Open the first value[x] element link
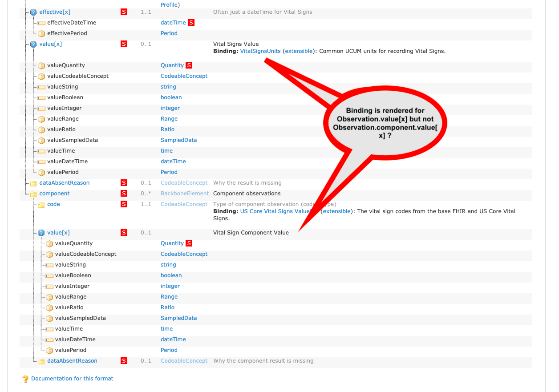The image size is (559, 392). click(x=51, y=44)
